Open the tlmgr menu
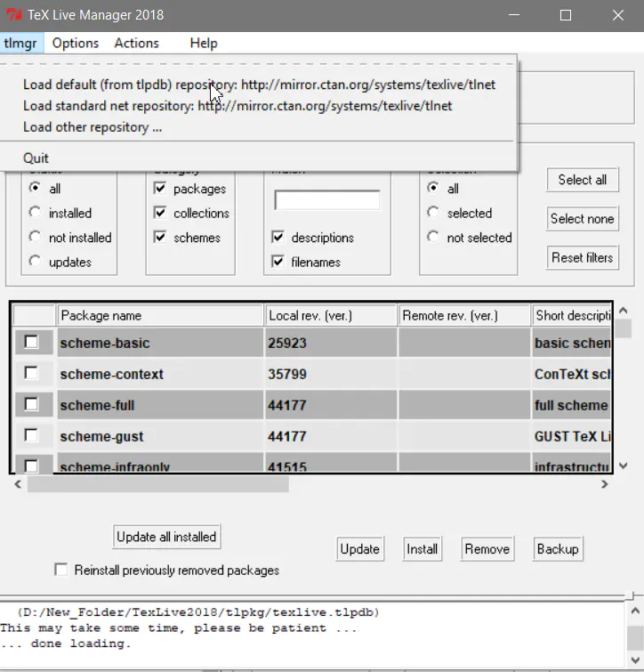This screenshot has width=644, height=672. [x=20, y=44]
